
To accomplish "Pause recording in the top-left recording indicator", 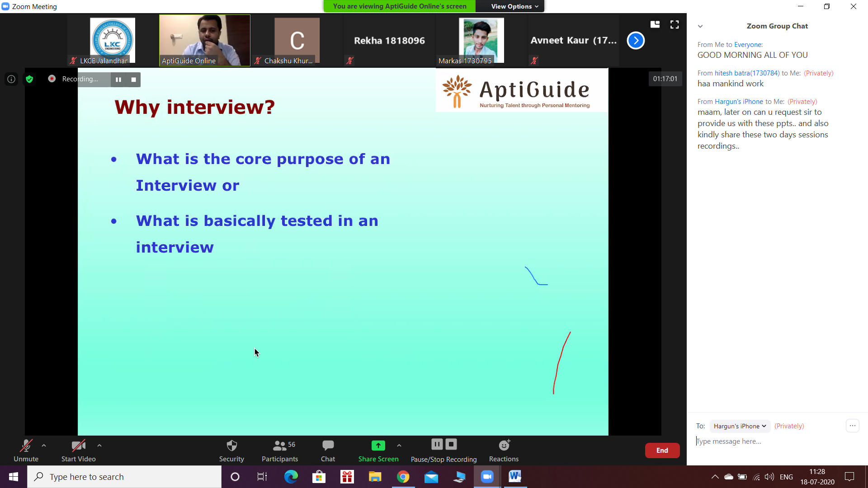I will pos(118,80).
